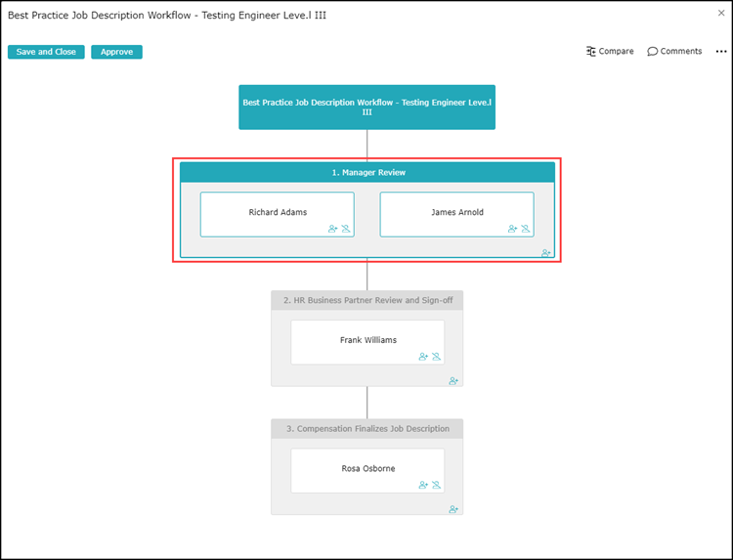Viewport: 733px width, 560px height.
Task: Click the Save and Close button
Action: 46,52
